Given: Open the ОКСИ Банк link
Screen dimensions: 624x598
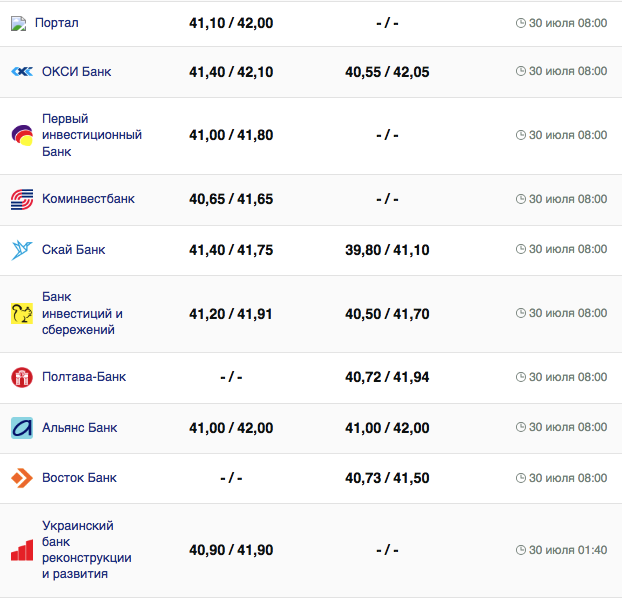Looking at the screenshot, I should [76, 72].
